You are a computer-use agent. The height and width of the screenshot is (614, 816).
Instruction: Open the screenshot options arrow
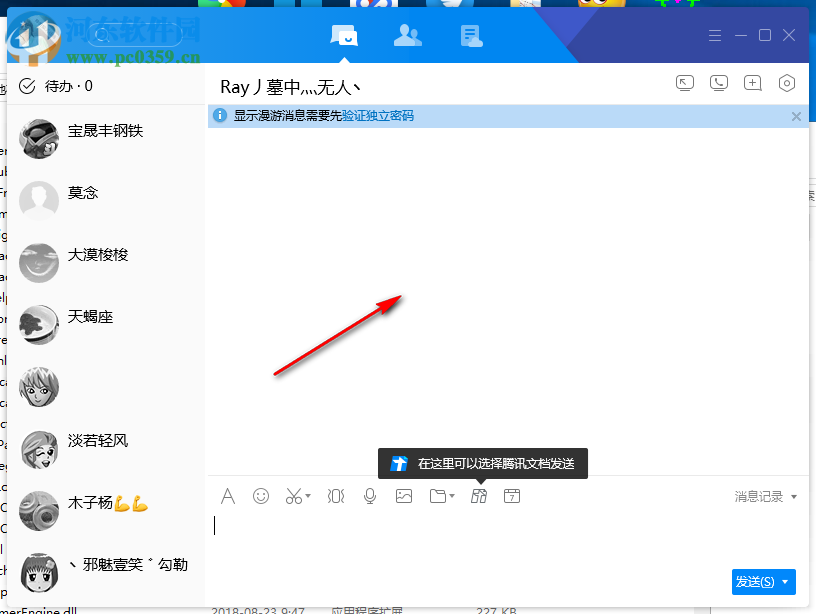306,495
